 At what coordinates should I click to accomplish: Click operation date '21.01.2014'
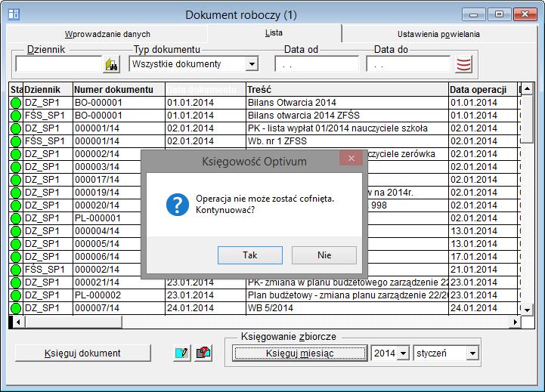coord(474,270)
